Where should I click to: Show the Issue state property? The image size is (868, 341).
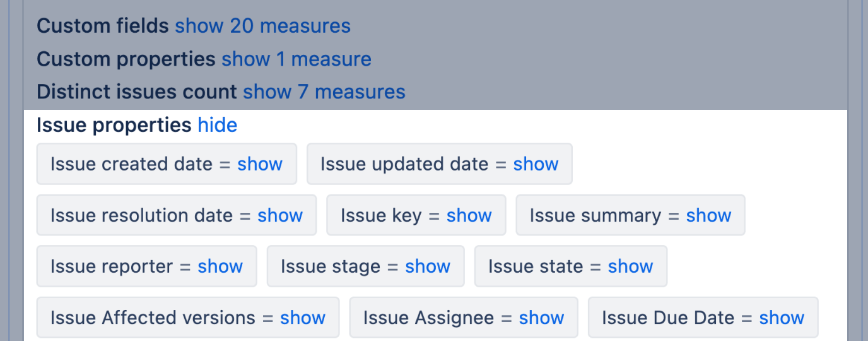click(630, 266)
